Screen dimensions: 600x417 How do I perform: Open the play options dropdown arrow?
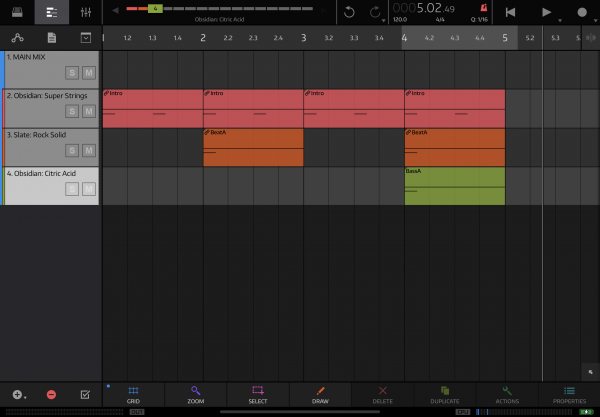pyautogui.click(x=560, y=20)
